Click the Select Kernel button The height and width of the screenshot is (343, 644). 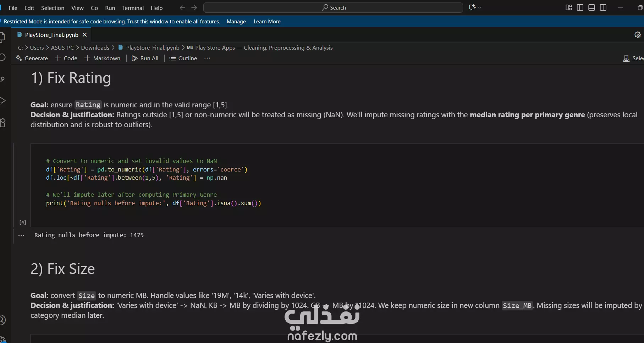(x=633, y=58)
